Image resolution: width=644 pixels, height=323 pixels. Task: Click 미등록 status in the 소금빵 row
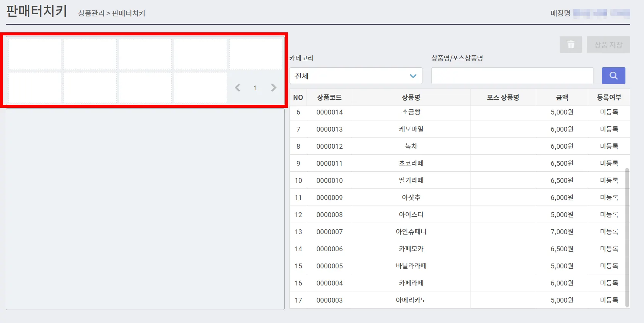pyautogui.click(x=609, y=112)
